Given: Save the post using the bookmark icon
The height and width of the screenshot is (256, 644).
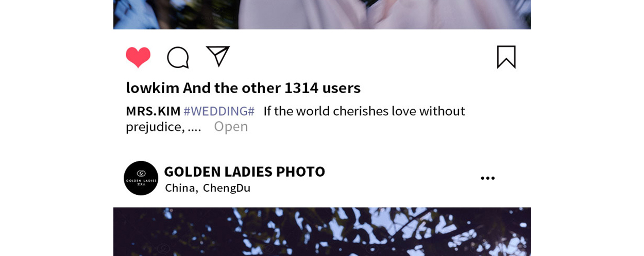Looking at the screenshot, I should coord(506,57).
